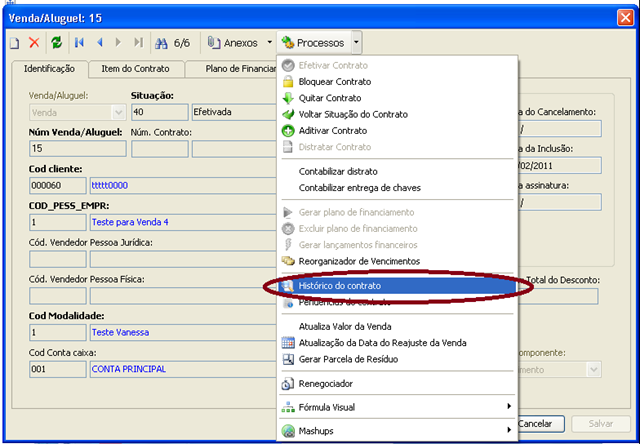Click green plus Aditivar icon
Screen dimensions: 640x444
(x=288, y=131)
